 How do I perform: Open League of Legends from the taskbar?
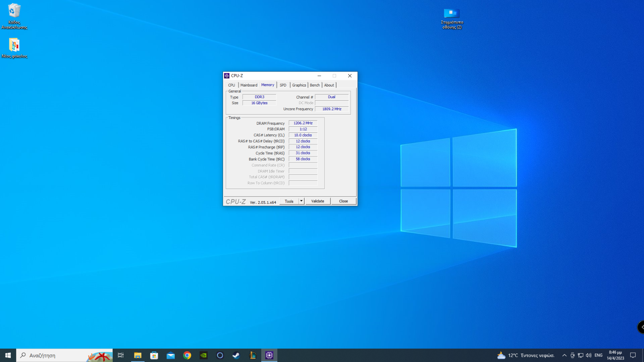click(253, 355)
